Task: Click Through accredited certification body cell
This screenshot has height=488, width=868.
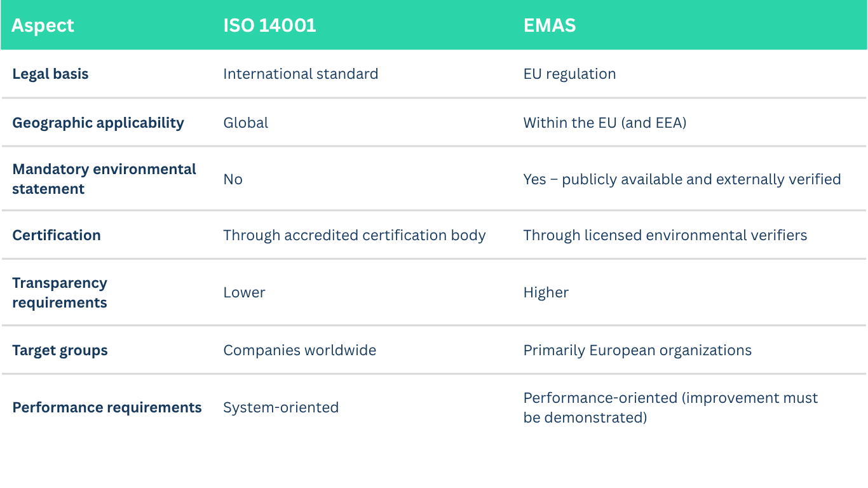Action: [x=354, y=235]
